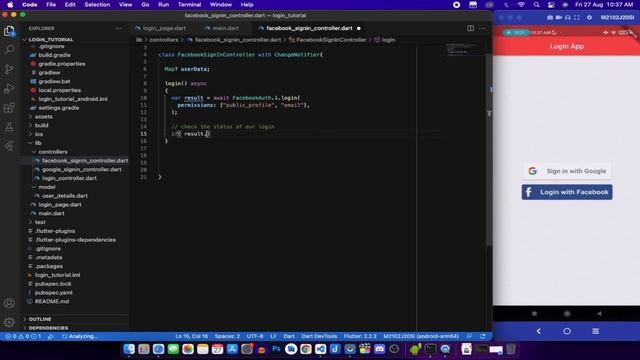The width and height of the screenshot is (640, 360).
Task: Open the Run menu
Action: pyautogui.click(x=163, y=5)
